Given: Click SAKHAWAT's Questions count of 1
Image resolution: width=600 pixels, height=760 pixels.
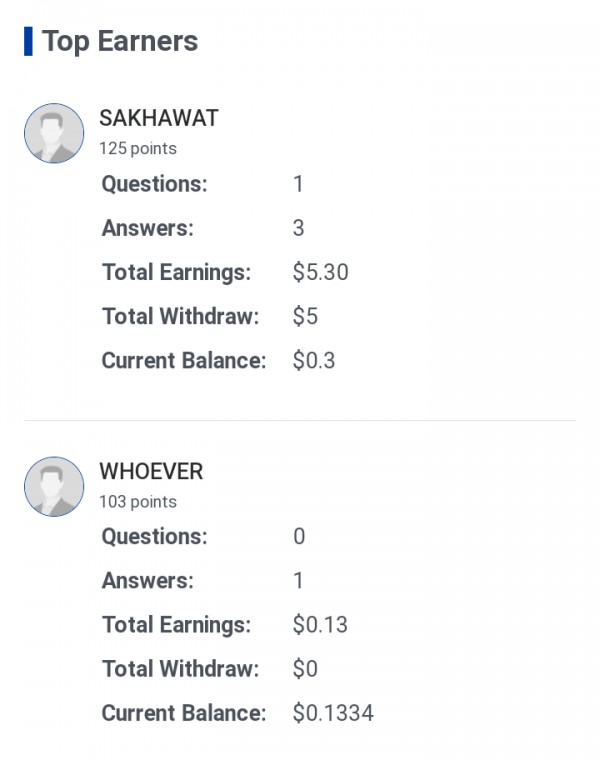Looking at the screenshot, I should 298,184.
